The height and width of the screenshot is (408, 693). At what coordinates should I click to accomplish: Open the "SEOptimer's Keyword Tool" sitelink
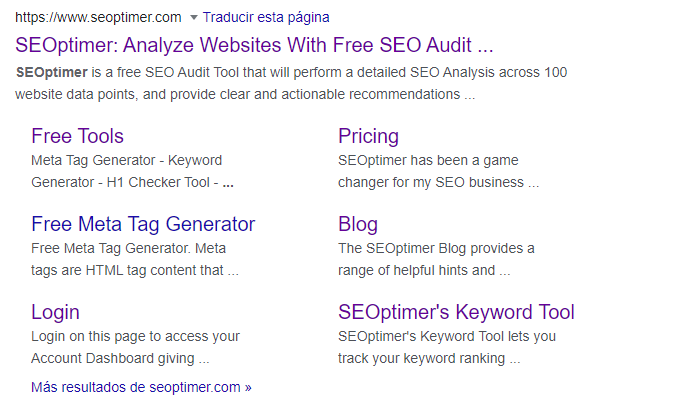(456, 312)
